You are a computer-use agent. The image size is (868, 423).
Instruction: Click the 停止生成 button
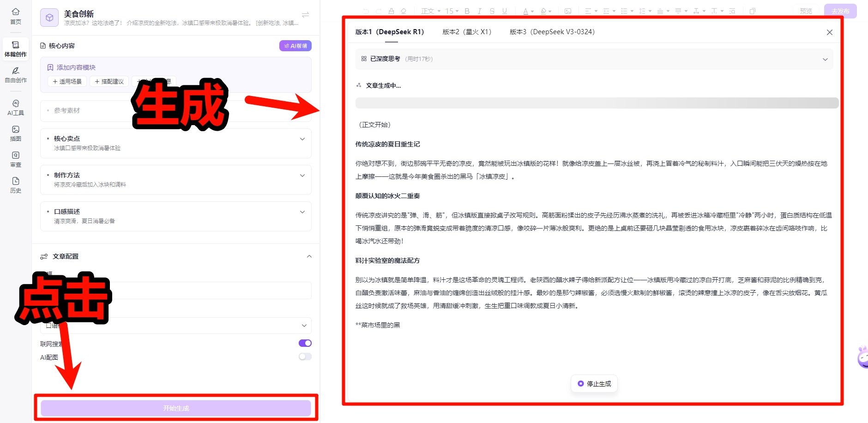point(594,384)
